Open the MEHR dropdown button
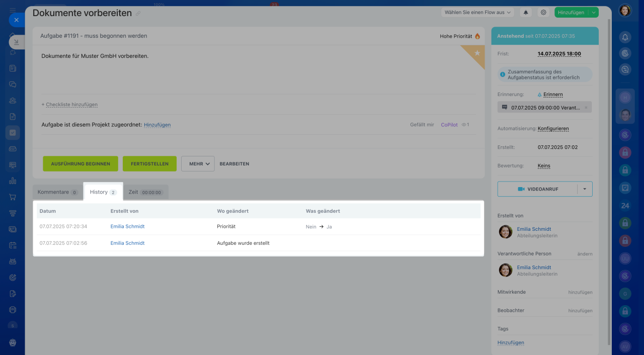 pos(198,164)
